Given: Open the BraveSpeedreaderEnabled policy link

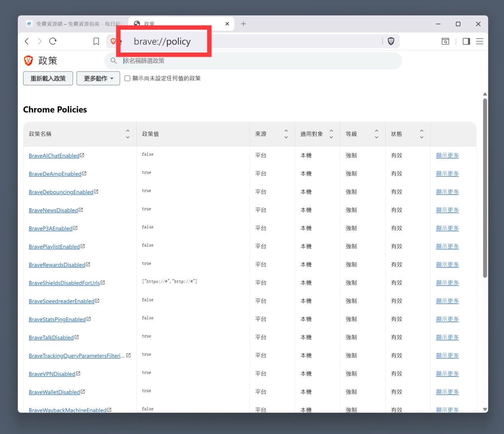Looking at the screenshot, I should (x=61, y=301).
